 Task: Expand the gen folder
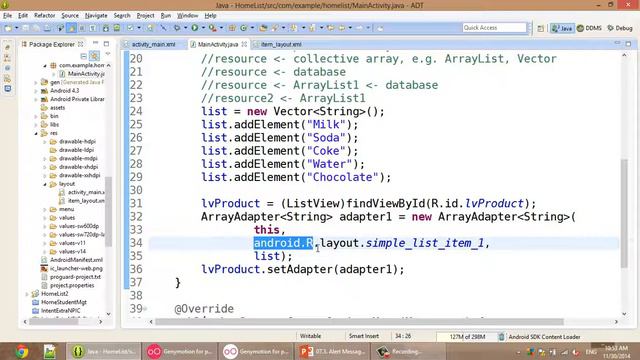click(x=36, y=82)
